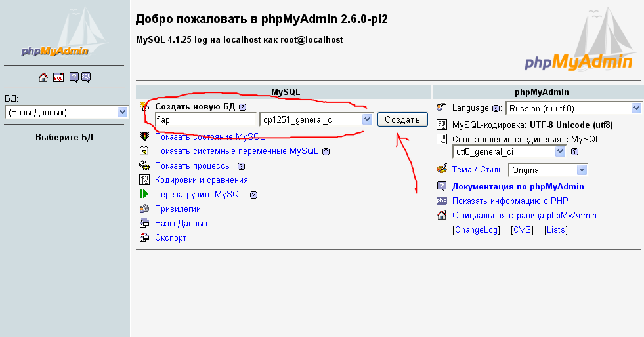
Task: Click the phpMyAdmin logo in left sidebar
Action: pos(64,33)
